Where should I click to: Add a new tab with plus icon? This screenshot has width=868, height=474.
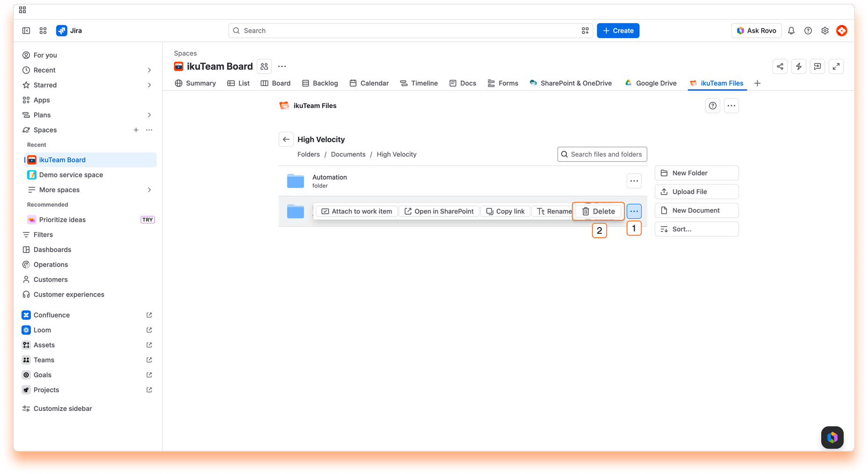(757, 83)
